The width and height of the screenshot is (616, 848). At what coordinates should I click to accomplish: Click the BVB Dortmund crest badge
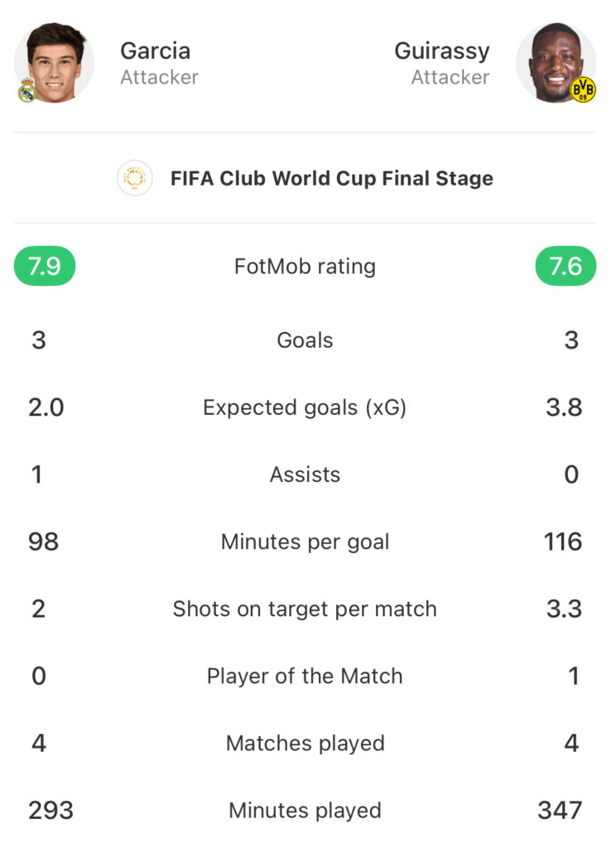tap(583, 89)
